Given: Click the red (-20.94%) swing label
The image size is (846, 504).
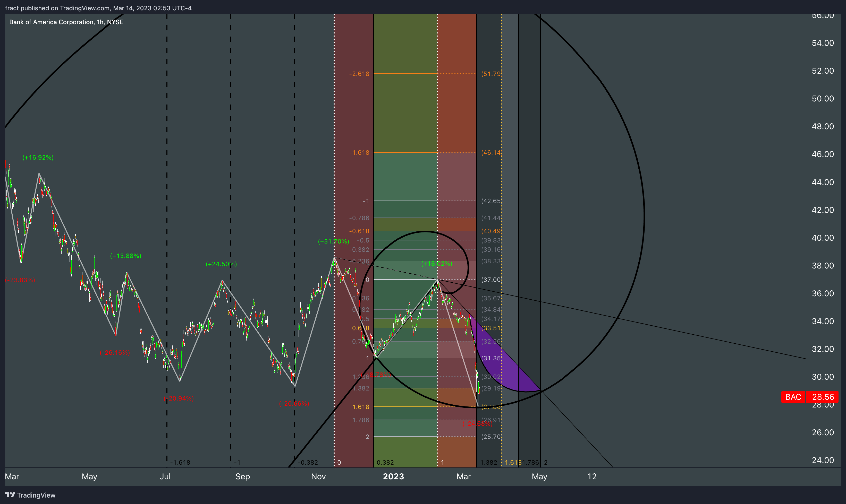Looking at the screenshot, I should pyautogui.click(x=179, y=398).
